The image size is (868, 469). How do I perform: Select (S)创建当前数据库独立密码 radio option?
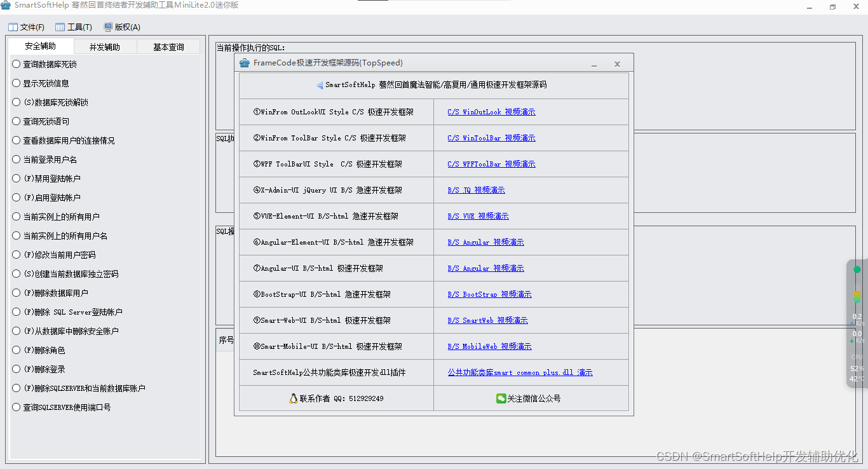coord(65,274)
